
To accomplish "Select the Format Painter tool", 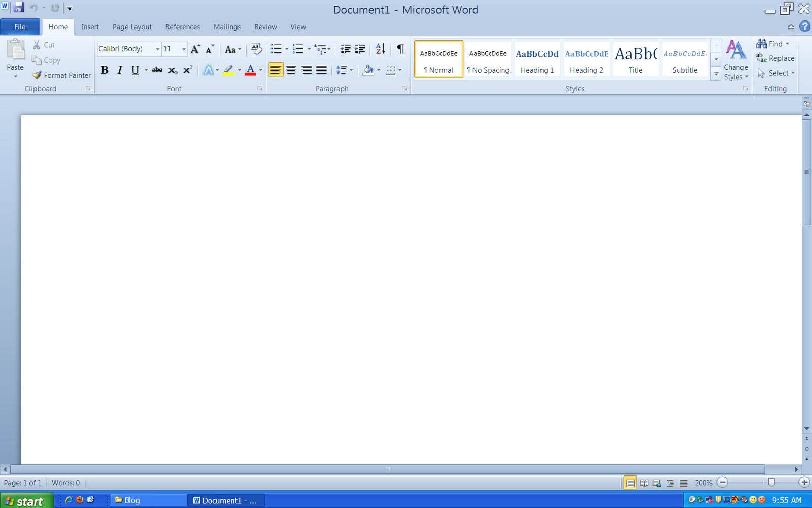I will coord(61,75).
